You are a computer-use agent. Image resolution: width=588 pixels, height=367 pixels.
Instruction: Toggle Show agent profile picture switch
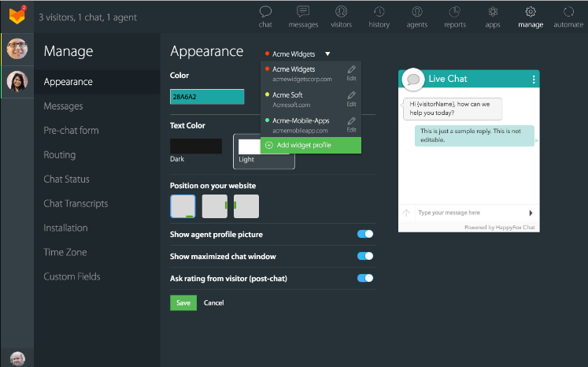pyautogui.click(x=365, y=234)
